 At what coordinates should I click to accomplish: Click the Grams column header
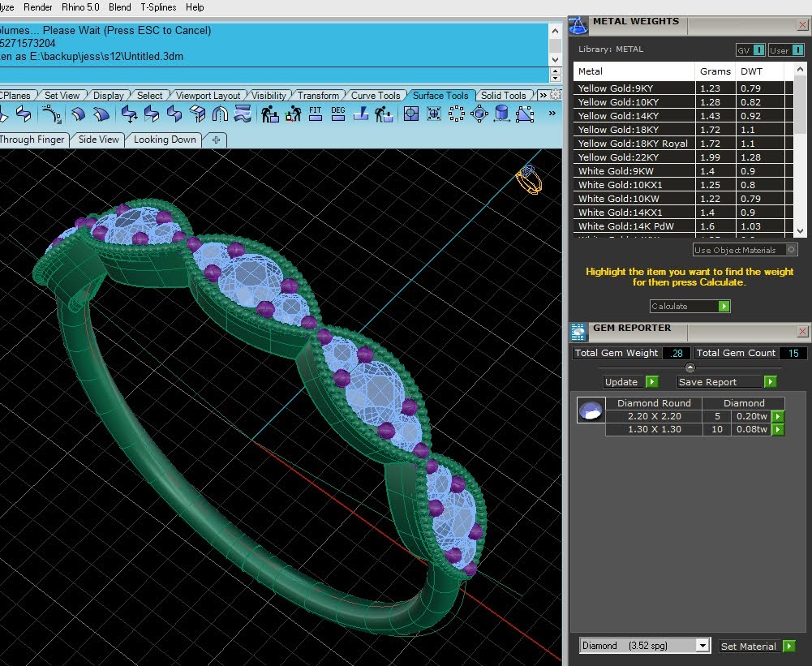pos(715,71)
